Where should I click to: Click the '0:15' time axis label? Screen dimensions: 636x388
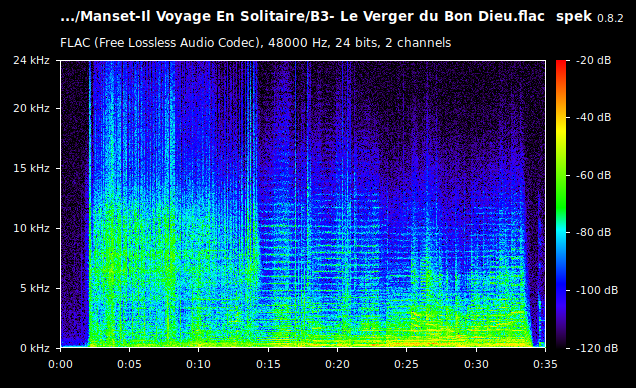[x=268, y=364]
